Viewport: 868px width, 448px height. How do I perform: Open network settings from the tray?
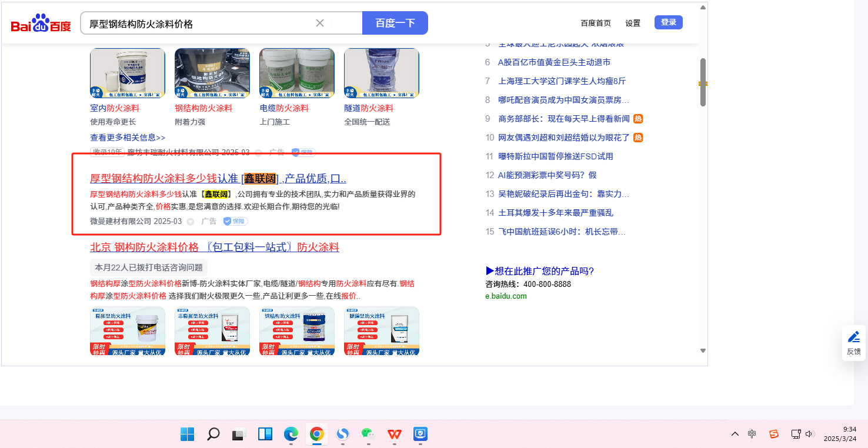tap(796, 434)
